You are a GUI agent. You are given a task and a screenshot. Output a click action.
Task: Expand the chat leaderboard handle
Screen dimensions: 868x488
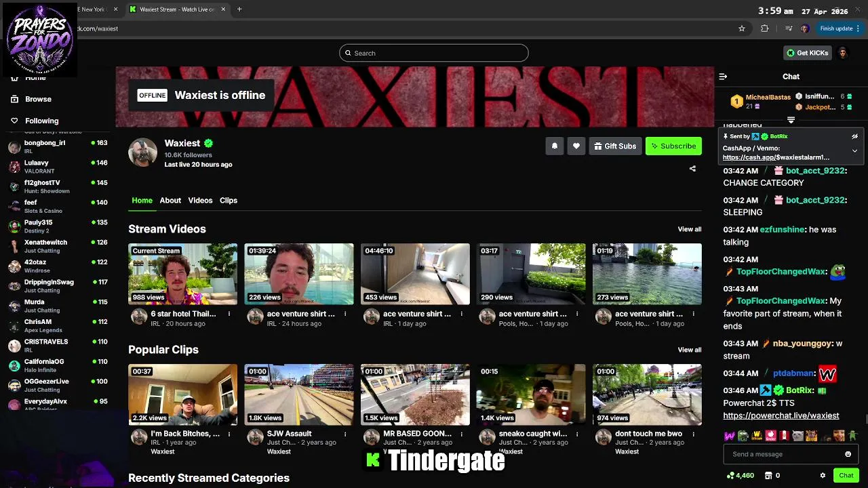(x=791, y=119)
